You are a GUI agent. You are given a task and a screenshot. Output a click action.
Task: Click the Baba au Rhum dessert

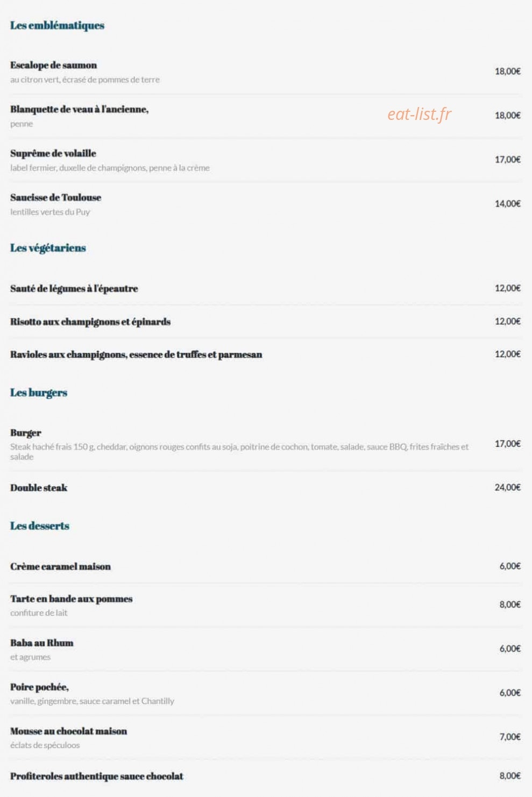tap(41, 643)
